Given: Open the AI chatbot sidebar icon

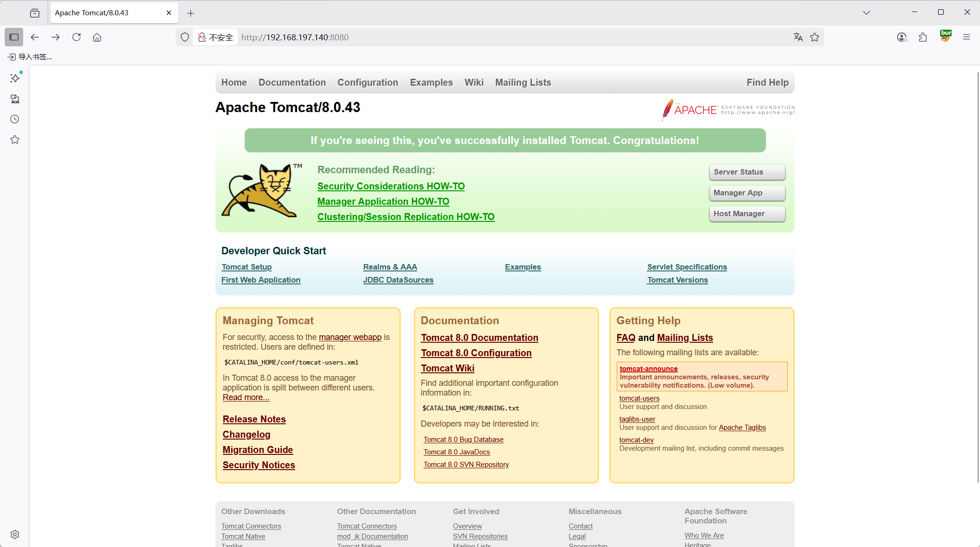Looking at the screenshot, I should pyautogui.click(x=15, y=78).
